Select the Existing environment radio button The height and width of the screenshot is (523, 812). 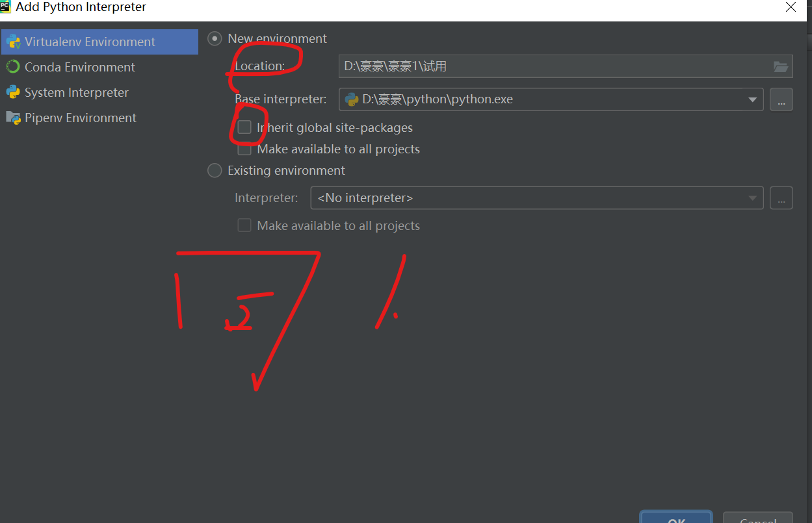pyautogui.click(x=214, y=171)
